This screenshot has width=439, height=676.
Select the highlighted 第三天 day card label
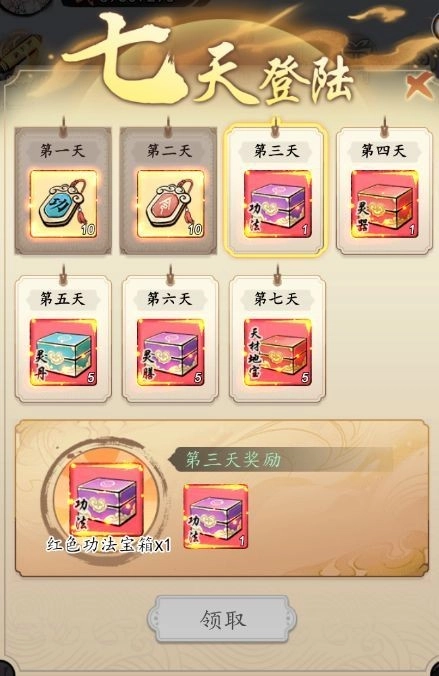pos(276,151)
